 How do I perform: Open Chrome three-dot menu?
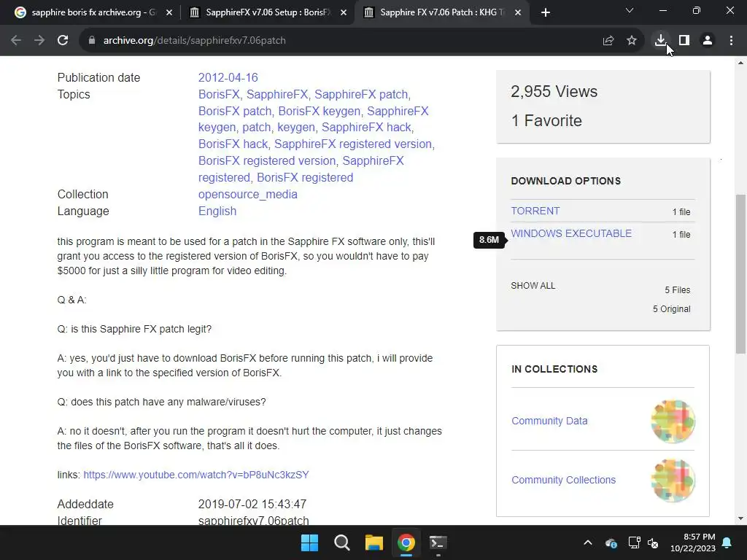(731, 41)
